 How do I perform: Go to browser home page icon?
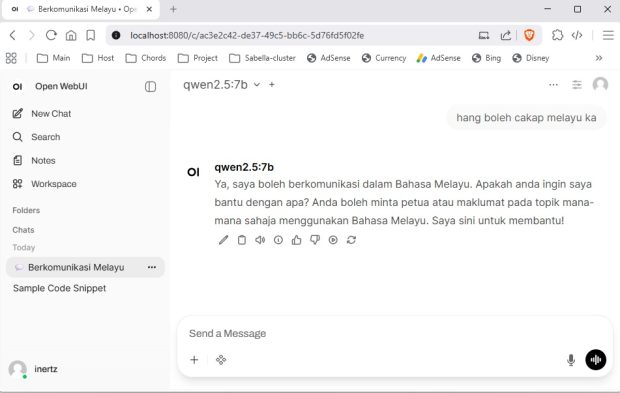pos(71,36)
